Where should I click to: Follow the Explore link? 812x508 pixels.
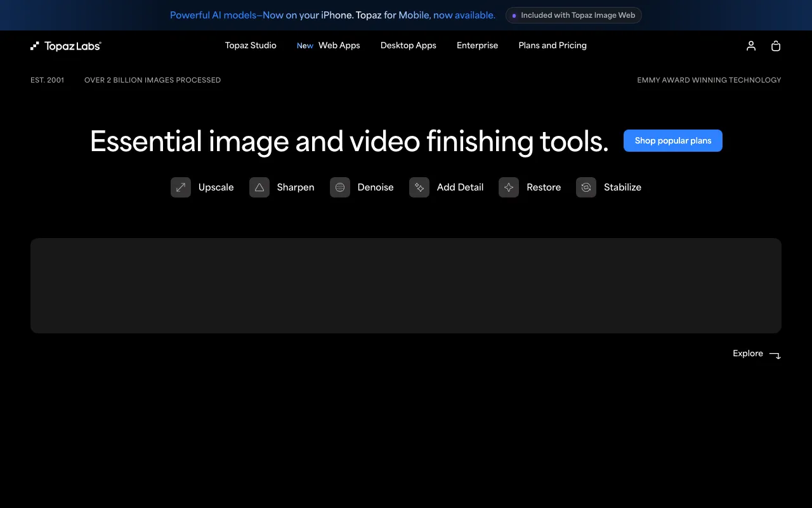(x=757, y=354)
